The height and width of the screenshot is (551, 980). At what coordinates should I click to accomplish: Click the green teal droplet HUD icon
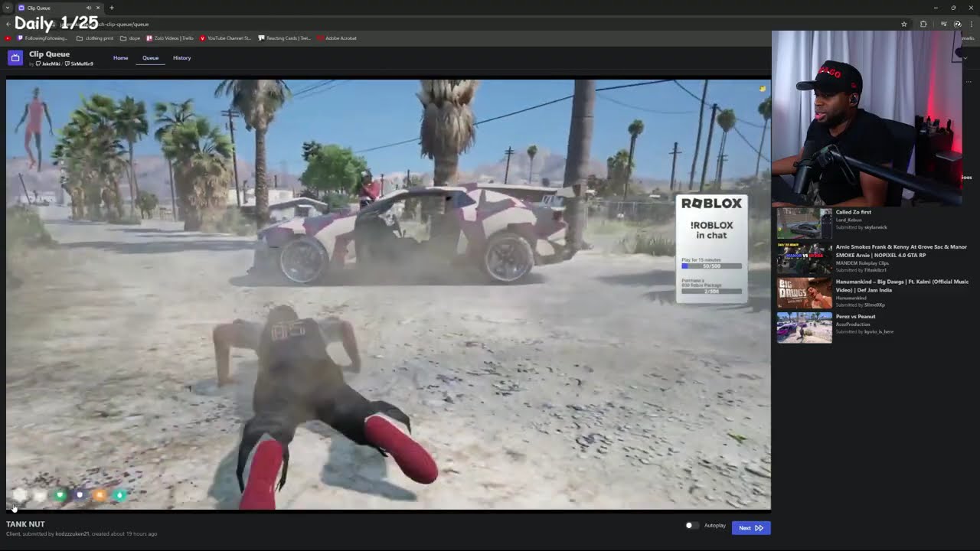[119, 495]
